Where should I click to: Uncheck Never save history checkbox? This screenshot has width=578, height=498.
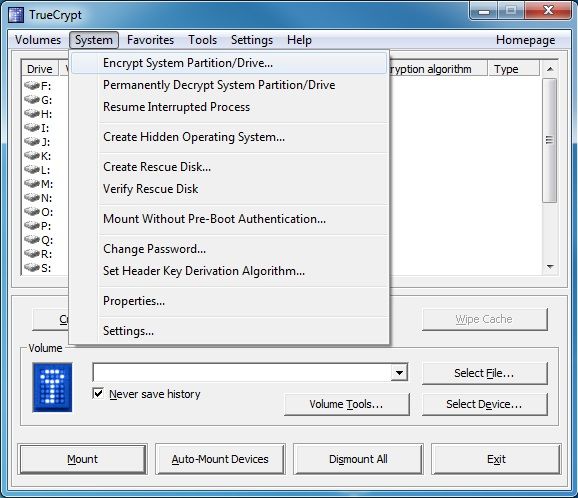click(98, 393)
